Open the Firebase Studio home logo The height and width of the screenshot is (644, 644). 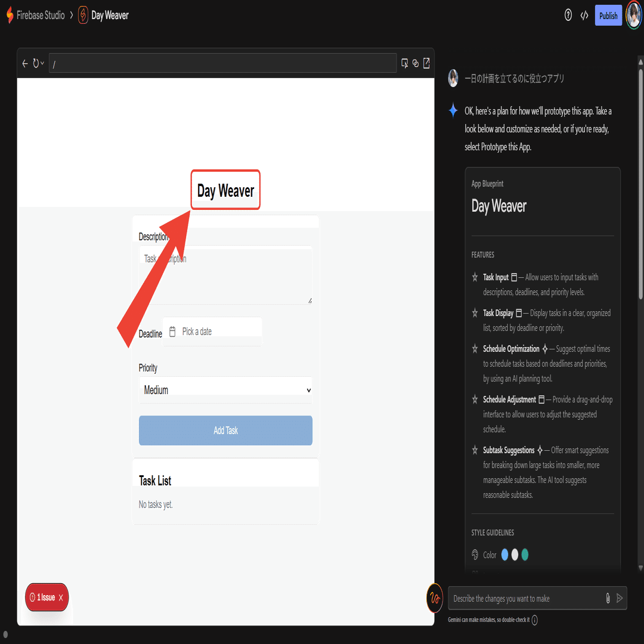[10, 15]
